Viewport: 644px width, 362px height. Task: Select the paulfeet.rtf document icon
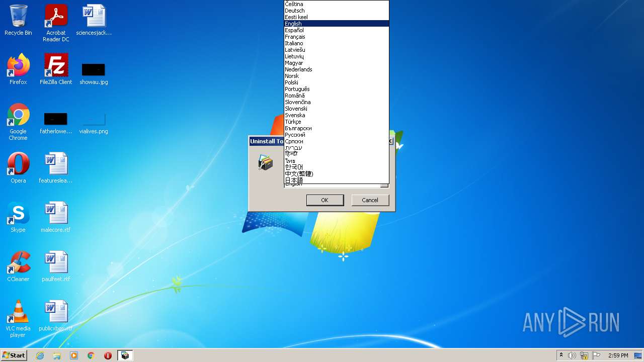tap(56, 266)
